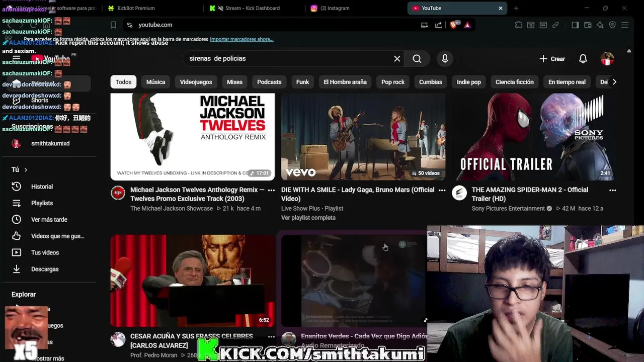Image resolution: width=644 pixels, height=362 pixels.
Task: Select the Pop rock filter chip
Action: (x=393, y=82)
